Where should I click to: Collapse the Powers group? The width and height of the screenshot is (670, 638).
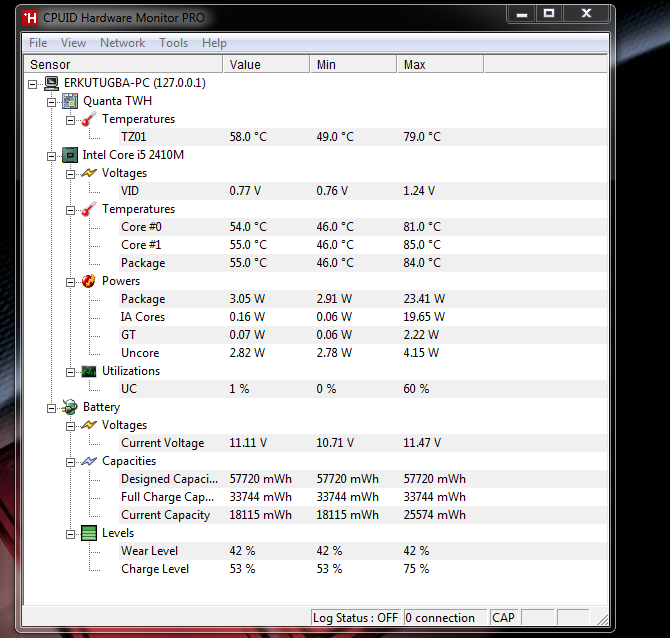[70, 282]
